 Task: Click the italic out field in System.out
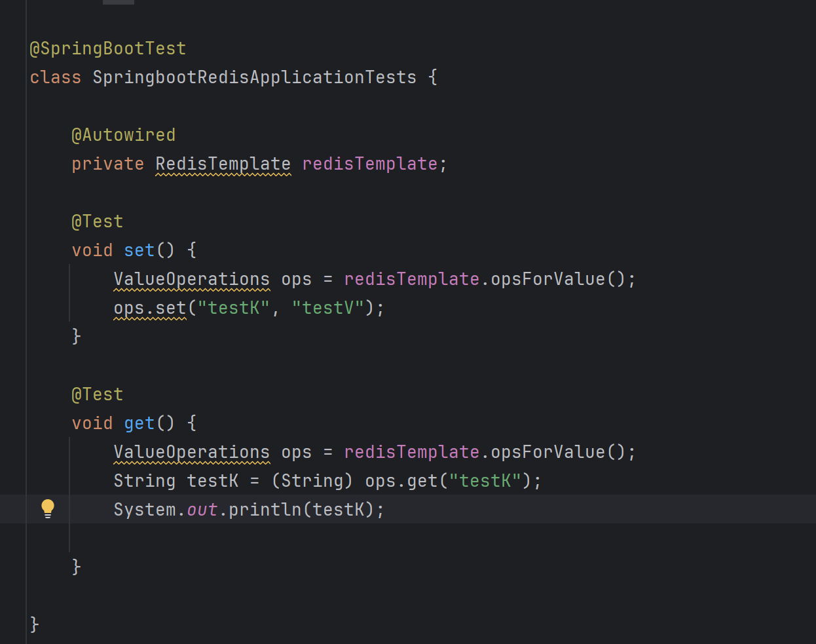202,510
